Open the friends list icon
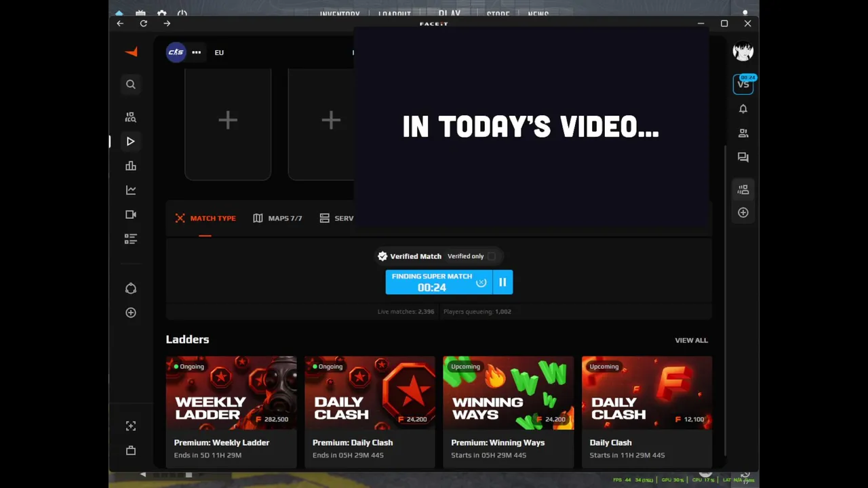Image resolution: width=868 pixels, height=488 pixels. click(743, 134)
